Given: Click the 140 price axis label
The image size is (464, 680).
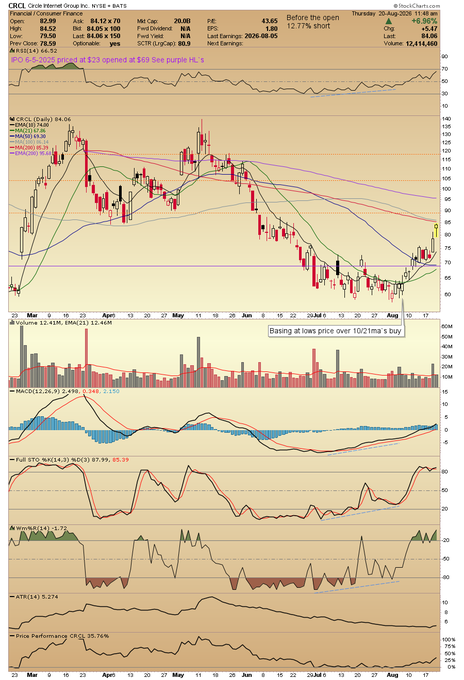Looking at the screenshot, I should [x=446, y=119].
